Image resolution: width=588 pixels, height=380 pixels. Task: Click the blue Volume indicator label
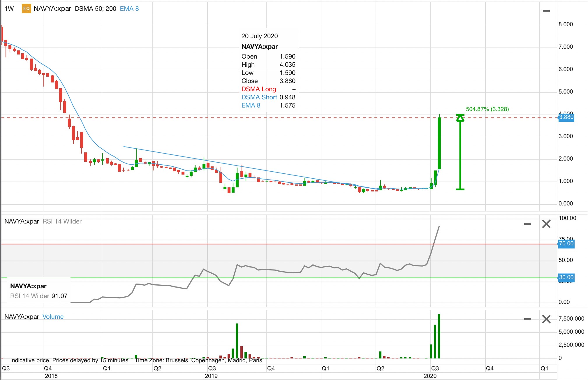[53, 316]
